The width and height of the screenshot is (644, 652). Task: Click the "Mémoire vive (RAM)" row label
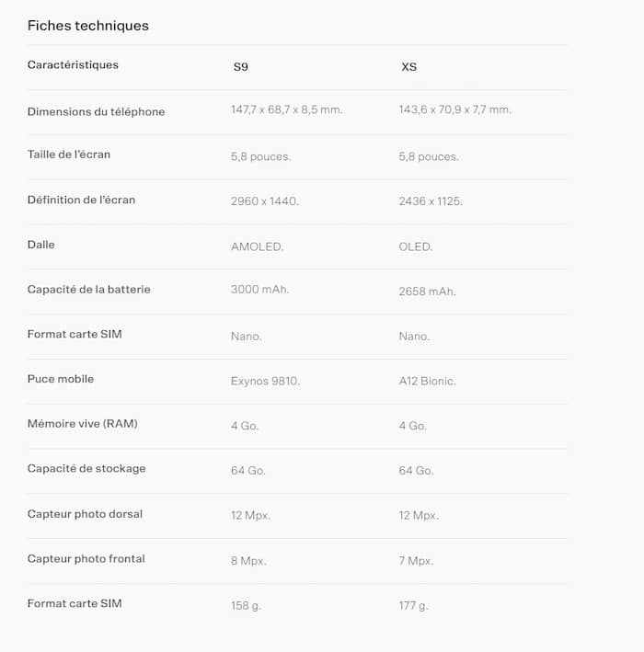pos(82,424)
